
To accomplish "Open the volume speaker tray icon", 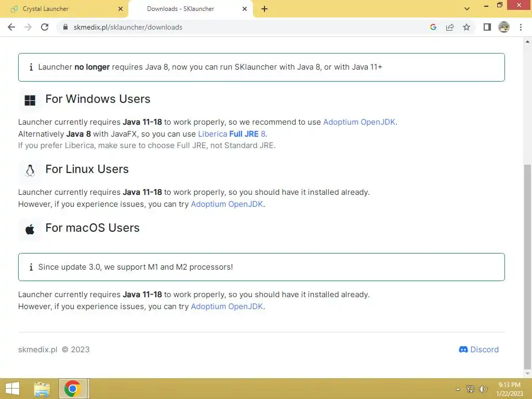I will point(483,389).
